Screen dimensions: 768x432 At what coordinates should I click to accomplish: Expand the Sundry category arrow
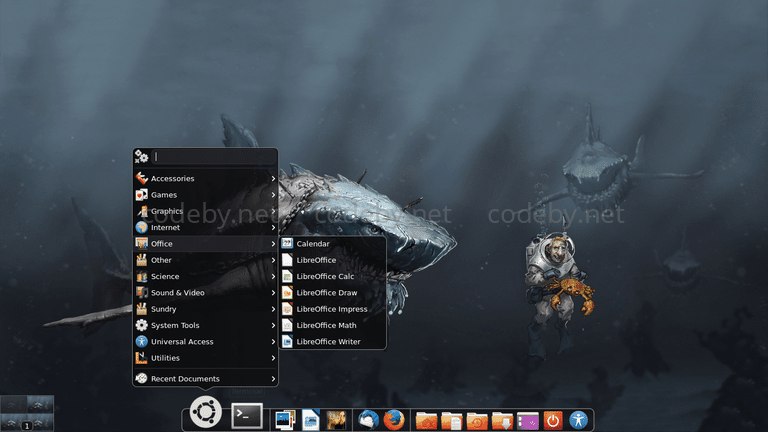[273, 309]
